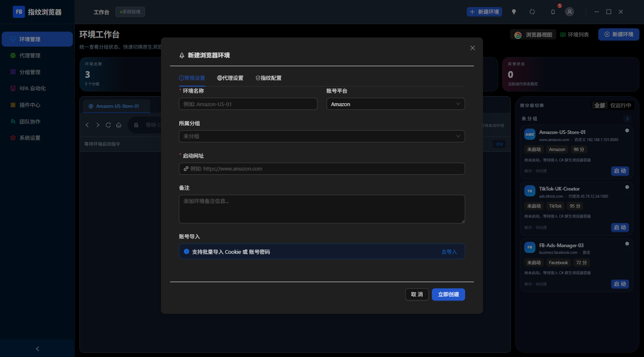This screenshot has width=644, height=357.
Task: Open the user avatar icon
Action: click(x=570, y=12)
